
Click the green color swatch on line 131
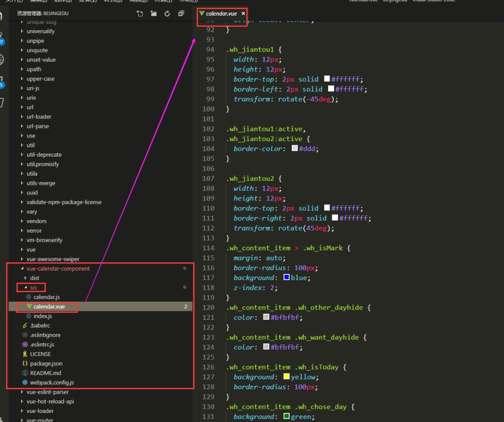pos(286,416)
